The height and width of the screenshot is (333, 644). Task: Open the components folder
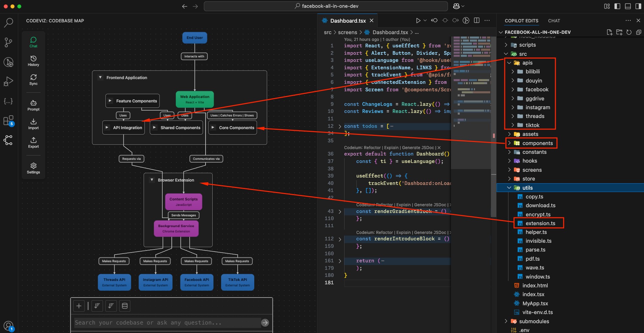538,143
